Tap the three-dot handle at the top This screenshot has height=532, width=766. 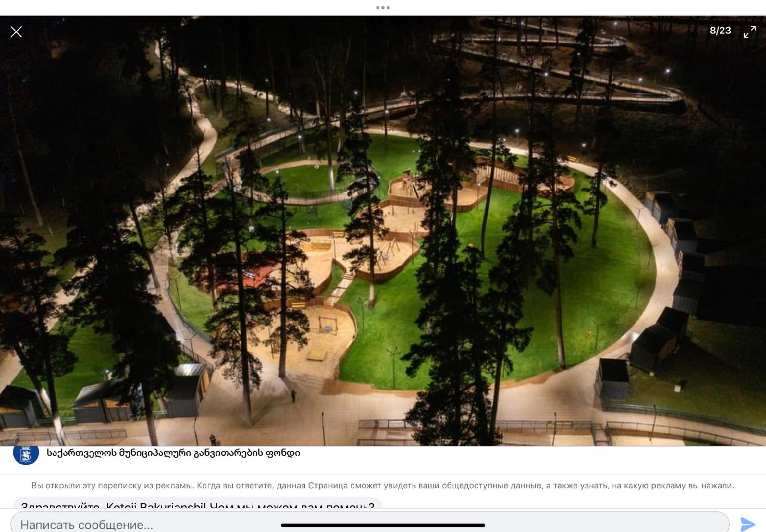(x=383, y=8)
